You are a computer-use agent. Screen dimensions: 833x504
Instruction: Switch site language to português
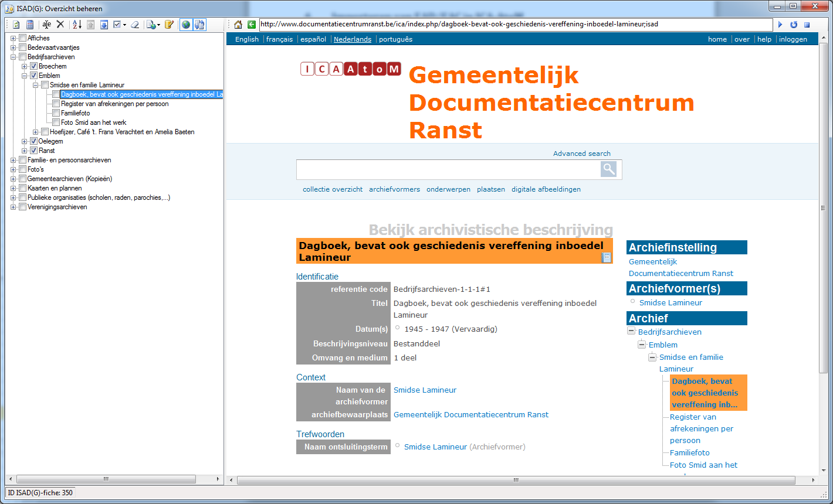pyautogui.click(x=395, y=39)
